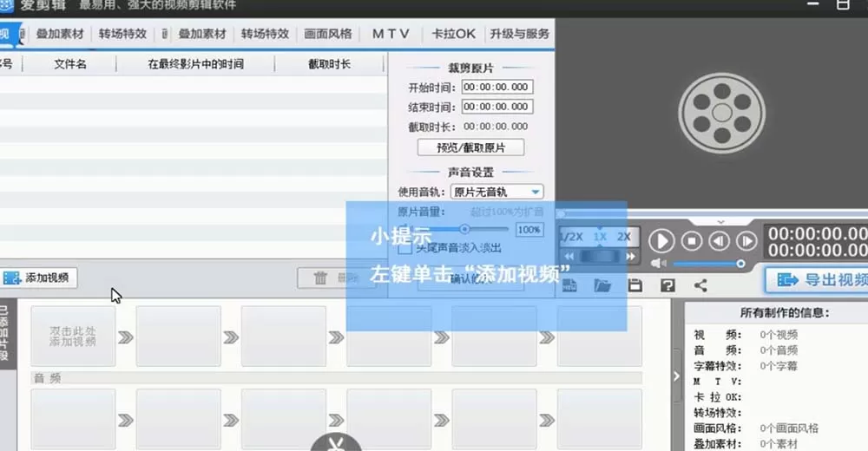
Task: Click the 音 频 track label
Action: pos(47,378)
